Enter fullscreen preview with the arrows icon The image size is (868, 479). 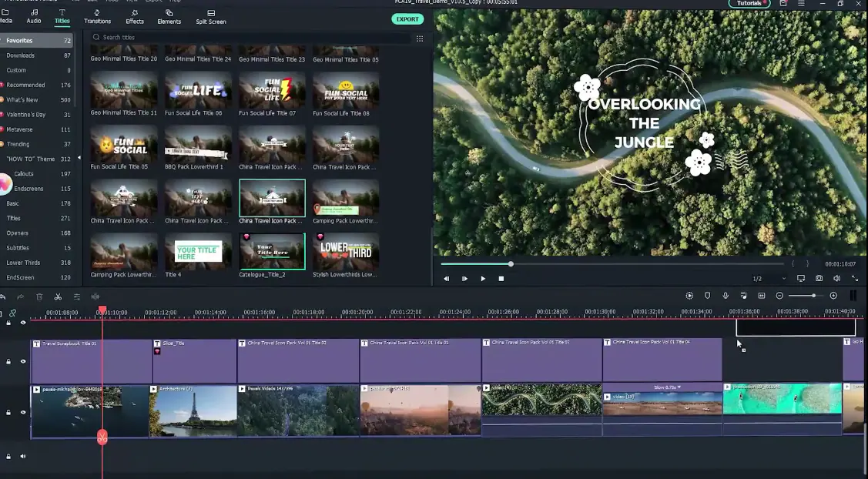tap(854, 279)
